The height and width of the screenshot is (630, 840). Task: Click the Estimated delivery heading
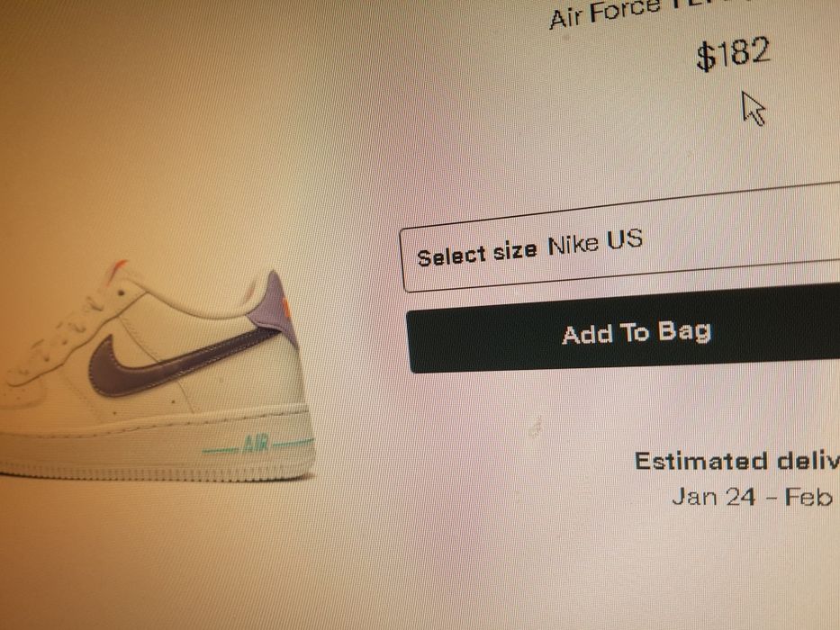pyautogui.click(x=737, y=461)
